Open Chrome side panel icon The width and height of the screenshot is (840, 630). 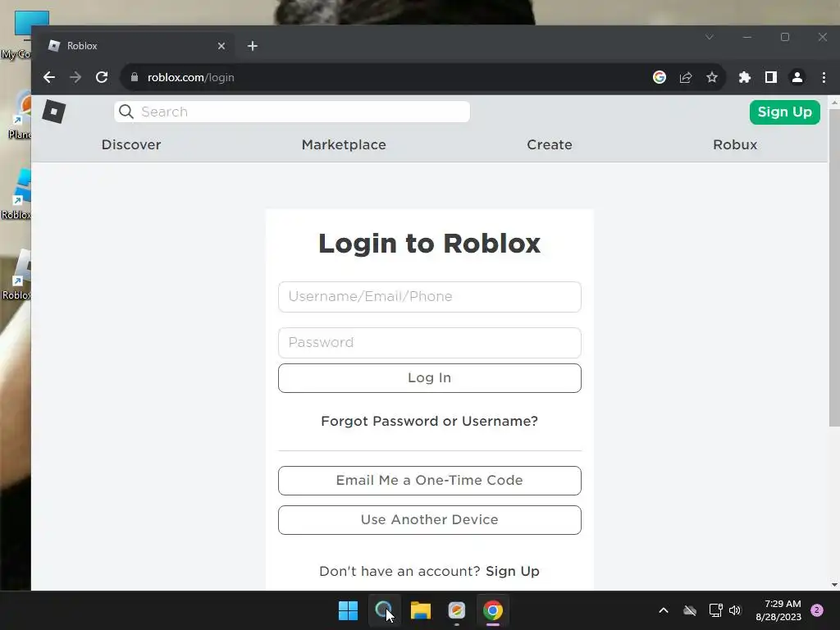tap(771, 77)
